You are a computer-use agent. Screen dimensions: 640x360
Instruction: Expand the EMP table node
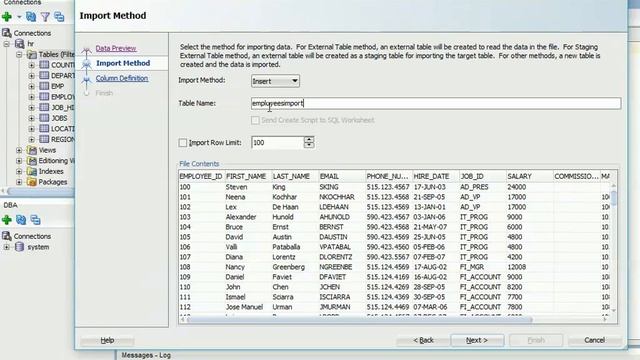[31, 86]
